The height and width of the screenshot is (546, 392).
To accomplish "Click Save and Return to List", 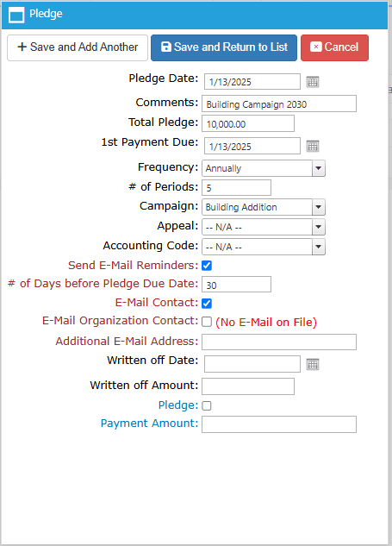I will click(224, 47).
